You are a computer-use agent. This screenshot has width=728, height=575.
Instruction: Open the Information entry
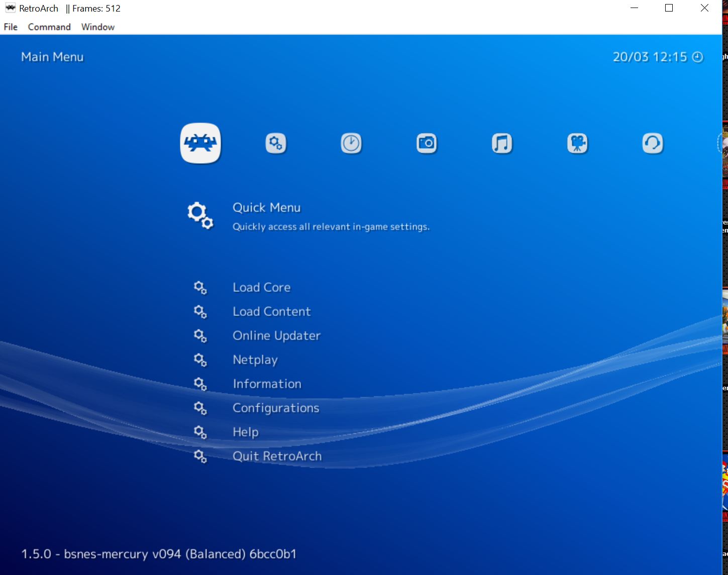click(x=267, y=384)
